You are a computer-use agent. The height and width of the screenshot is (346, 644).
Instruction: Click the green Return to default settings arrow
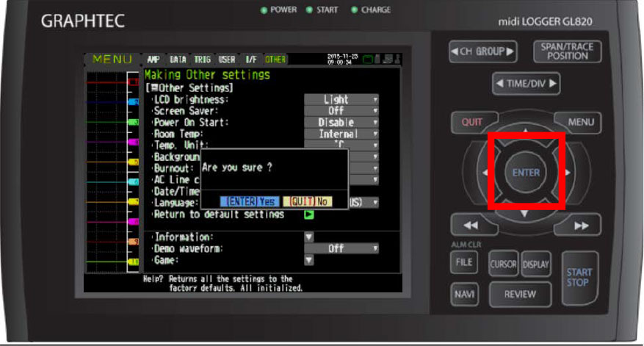pyautogui.click(x=309, y=214)
